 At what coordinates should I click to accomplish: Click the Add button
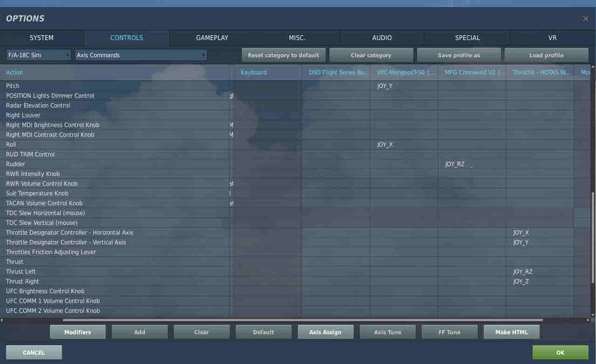(x=139, y=332)
